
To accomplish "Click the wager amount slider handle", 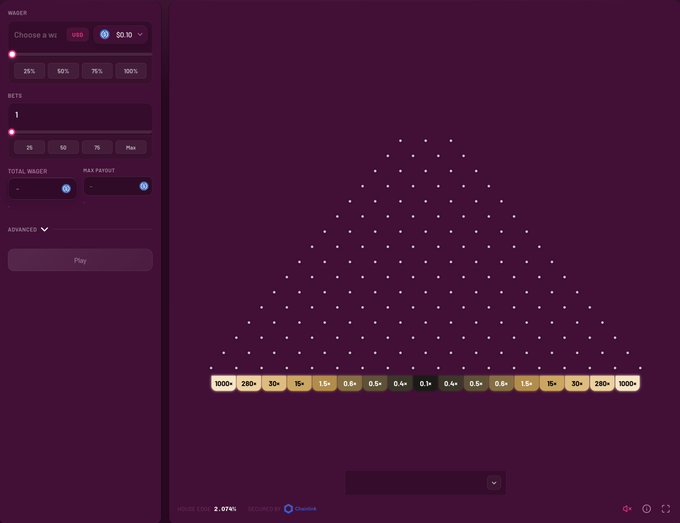I will [12, 54].
